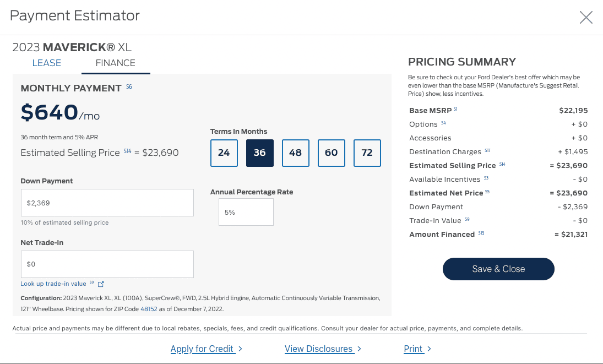The height and width of the screenshot is (364, 603).
Task: Click the '36 month term and 5% APR' text
Action: pyautogui.click(x=59, y=137)
